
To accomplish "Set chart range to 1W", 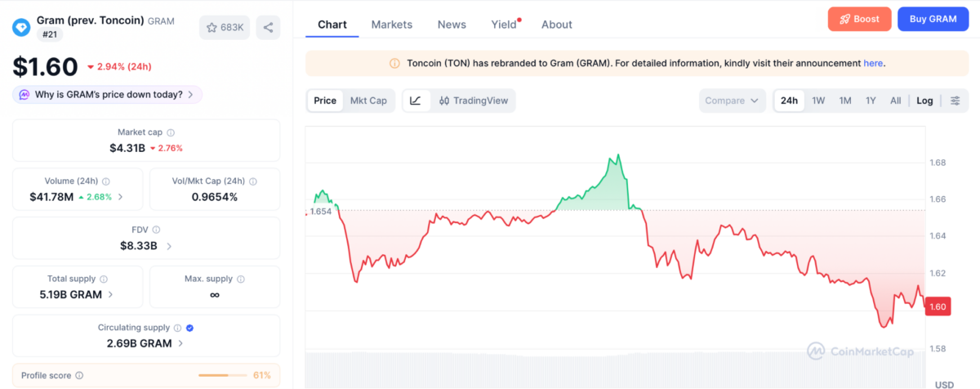I will pos(818,101).
